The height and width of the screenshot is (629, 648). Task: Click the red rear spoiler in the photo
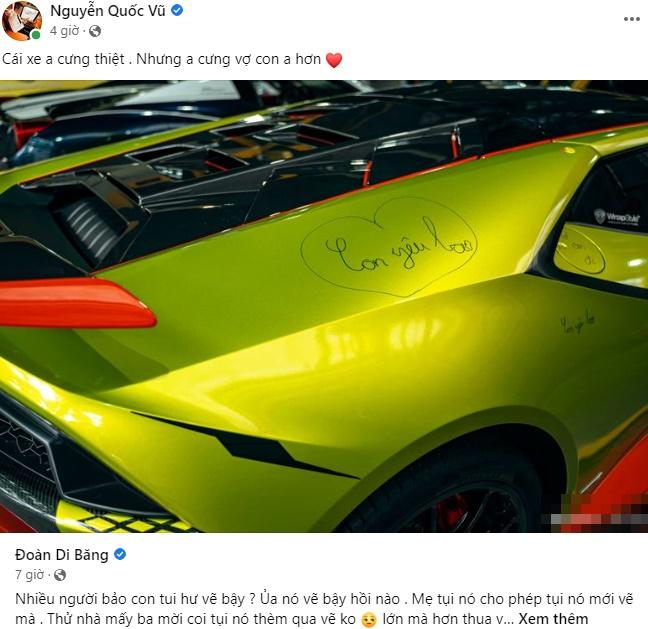coord(77,303)
